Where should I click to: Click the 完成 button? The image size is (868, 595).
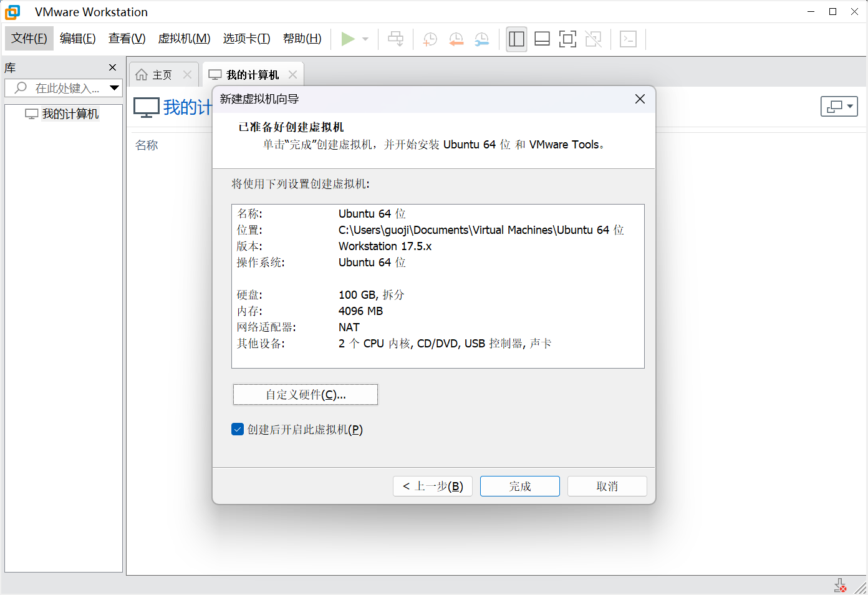click(520, 486)
